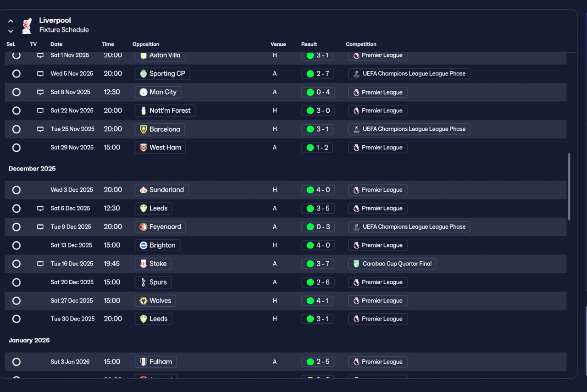The width and height of the screenshot is (587, 392).
Task: Click 'December 2025' month heading
Action: pyautogui.click(x=32, y=169)
